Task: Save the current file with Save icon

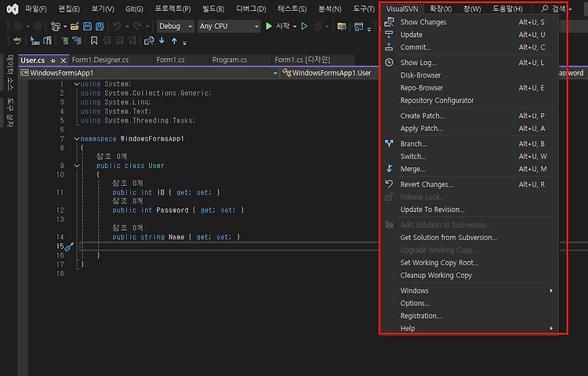Action: [87, 26]
